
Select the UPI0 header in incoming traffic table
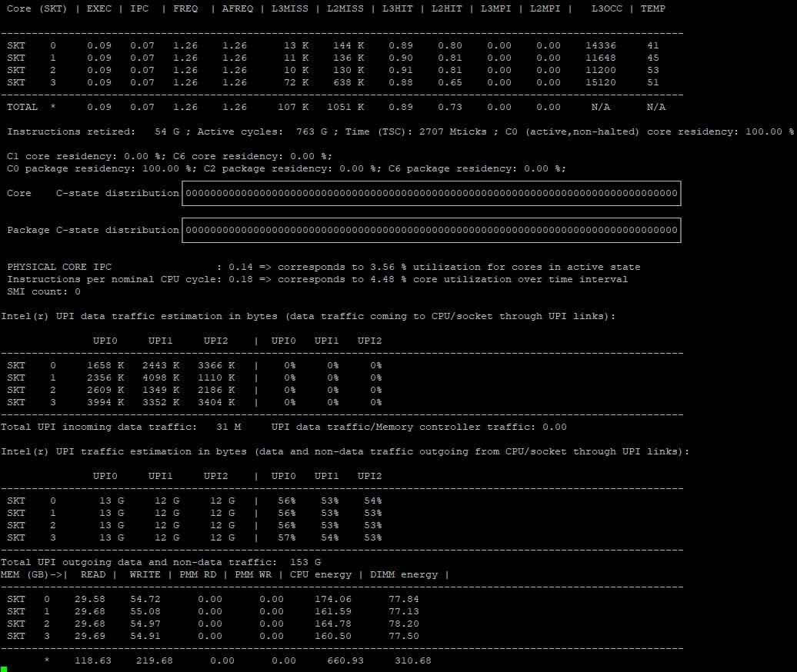105,341
